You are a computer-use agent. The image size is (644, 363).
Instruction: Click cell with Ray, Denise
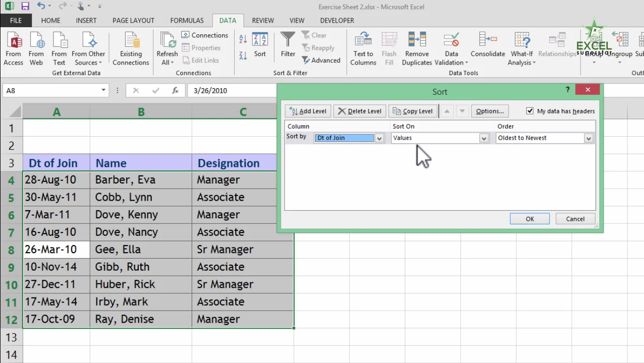pos(141,319)
